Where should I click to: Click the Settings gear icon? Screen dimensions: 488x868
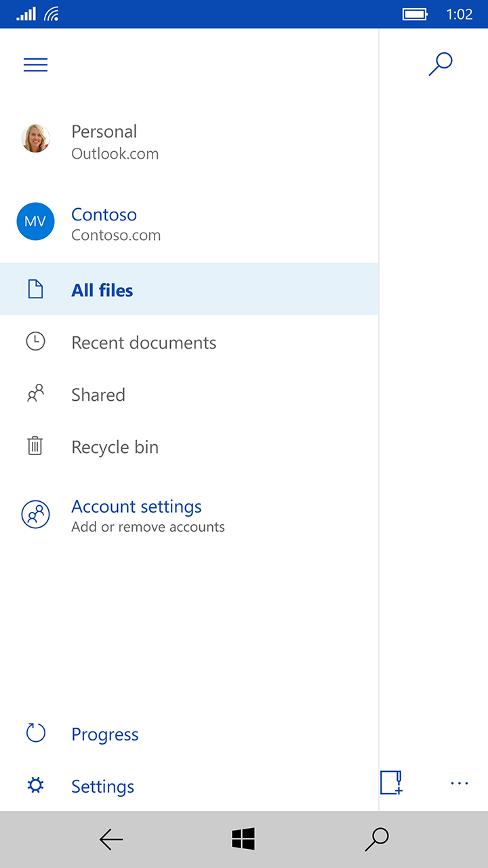pos(35,785)
